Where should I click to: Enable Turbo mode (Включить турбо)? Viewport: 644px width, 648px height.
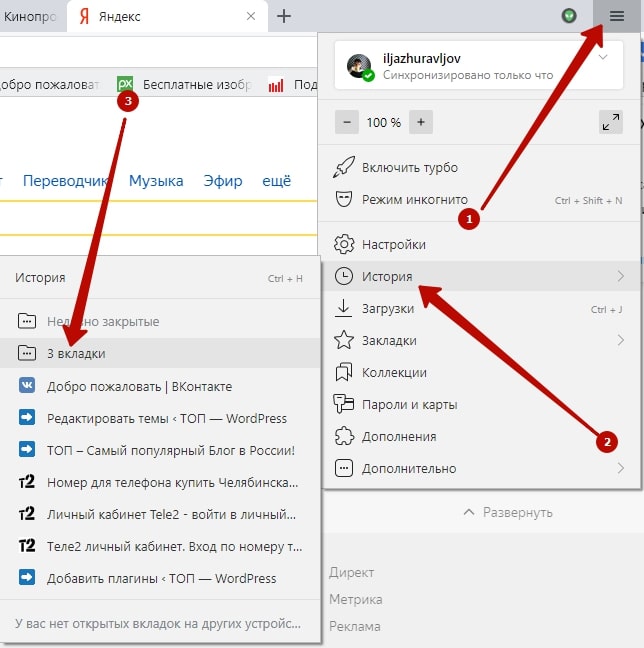pyautogui.click(x=409, y=167)
